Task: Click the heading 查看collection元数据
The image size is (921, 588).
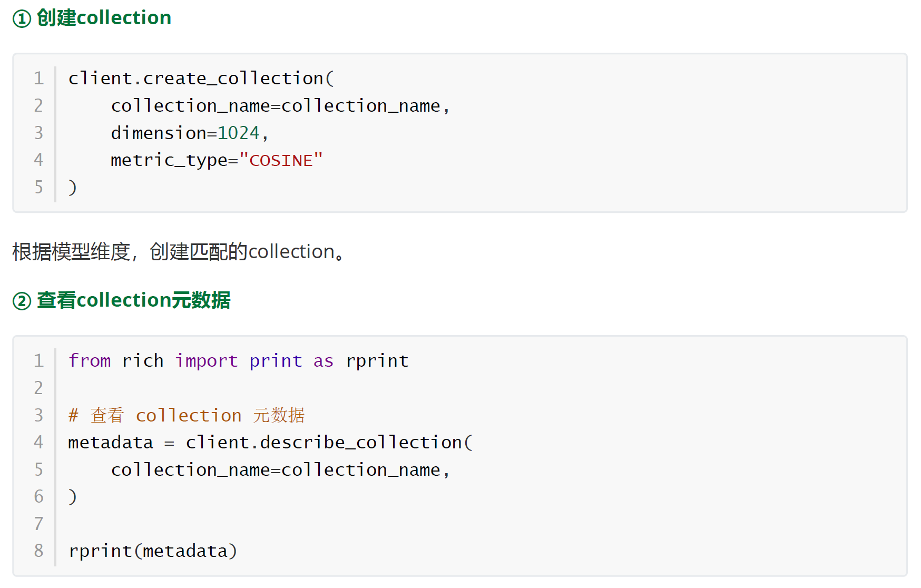Action: pos(133,300)
